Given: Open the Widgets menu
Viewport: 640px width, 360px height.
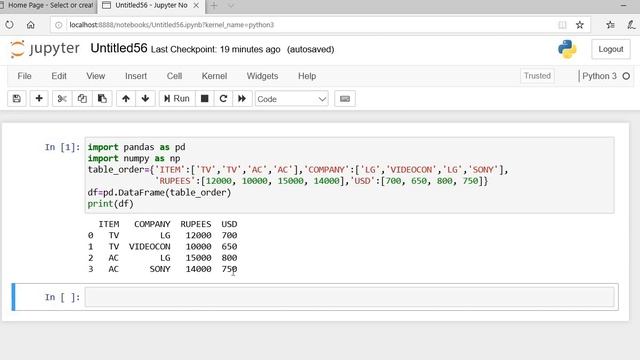Looking at the screenshot, I should coord(262,76).
